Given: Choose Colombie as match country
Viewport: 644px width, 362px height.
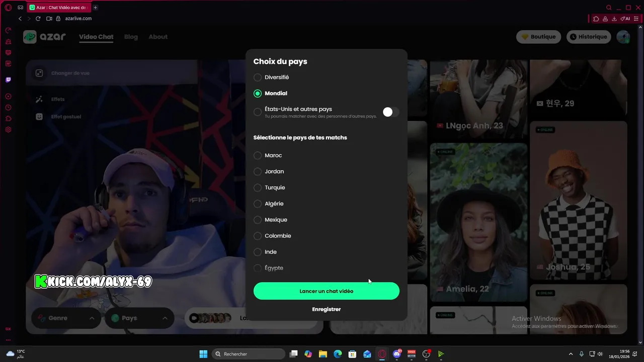Looking at the screenshot, I should point(258,236).
